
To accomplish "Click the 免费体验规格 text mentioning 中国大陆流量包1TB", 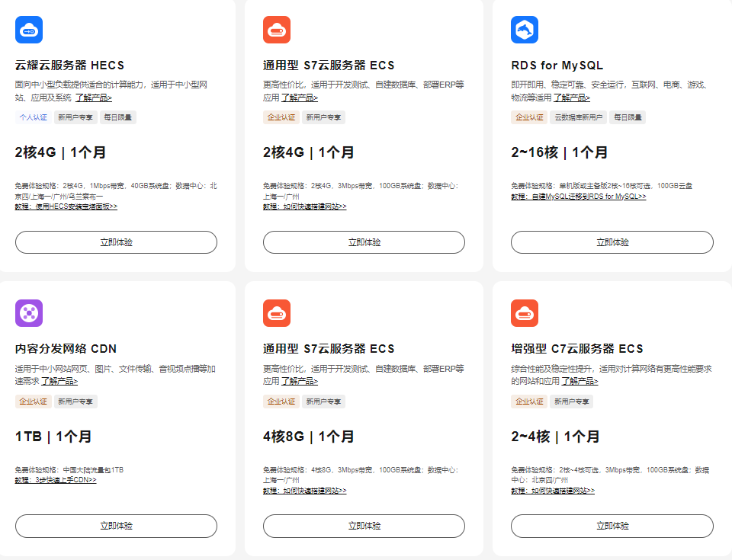I will (69, 470).
